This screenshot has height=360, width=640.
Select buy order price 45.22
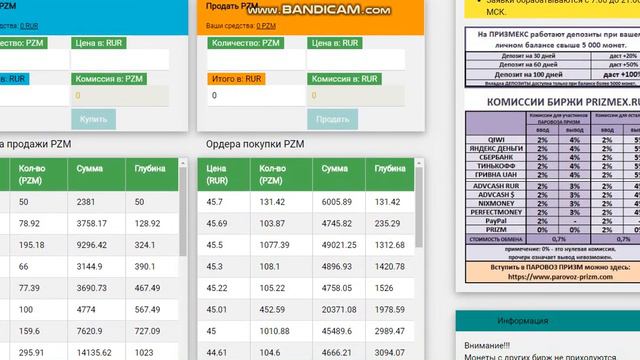(217, 288)
